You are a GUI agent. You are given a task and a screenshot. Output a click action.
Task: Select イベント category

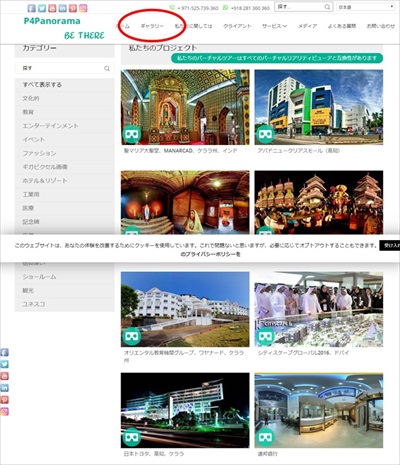[x=65, y=139]
